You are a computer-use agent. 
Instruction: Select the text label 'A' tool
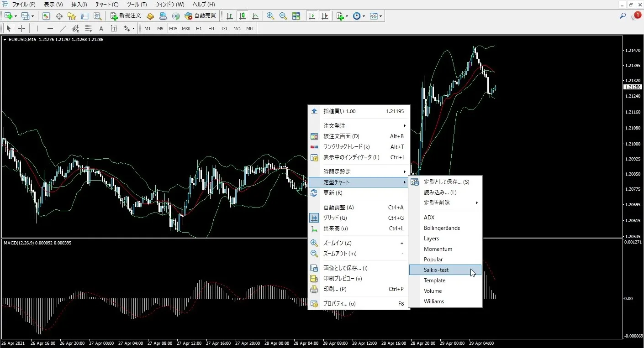[x=101, y=28]
